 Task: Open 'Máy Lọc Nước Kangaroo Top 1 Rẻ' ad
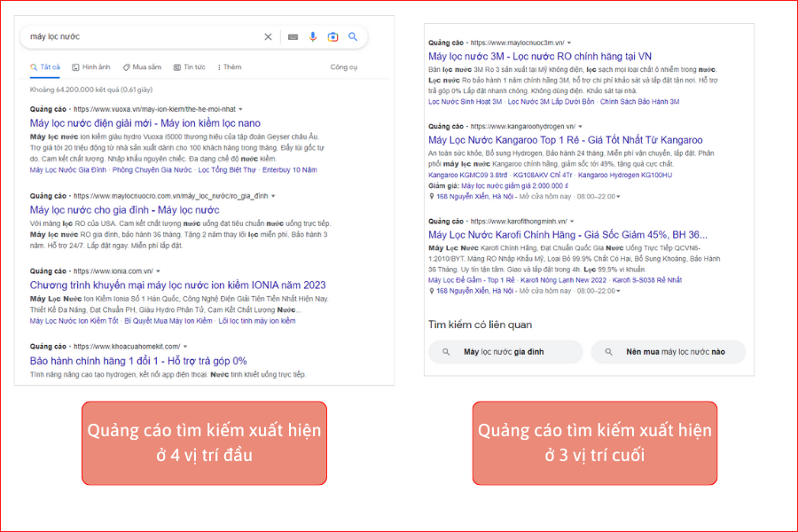(566, 140)
